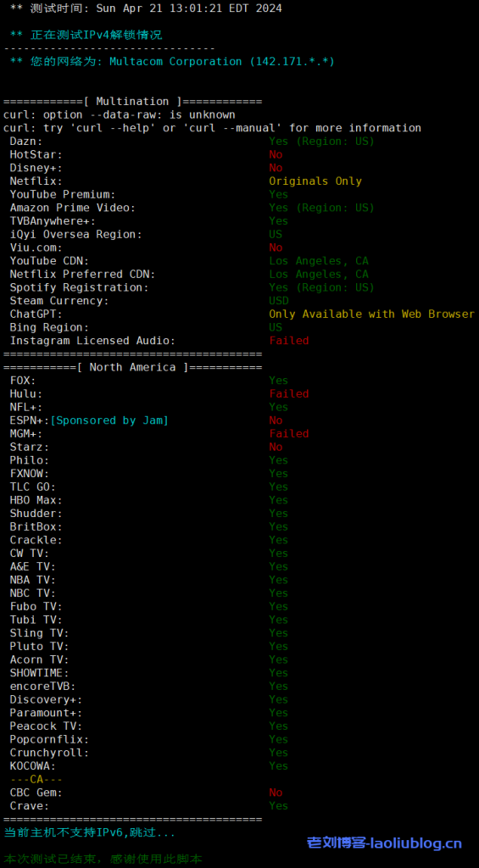Click the laoliublog.cn watermark link
The height and width of the screenshot is (868, 479).
(x=384, y=843)
